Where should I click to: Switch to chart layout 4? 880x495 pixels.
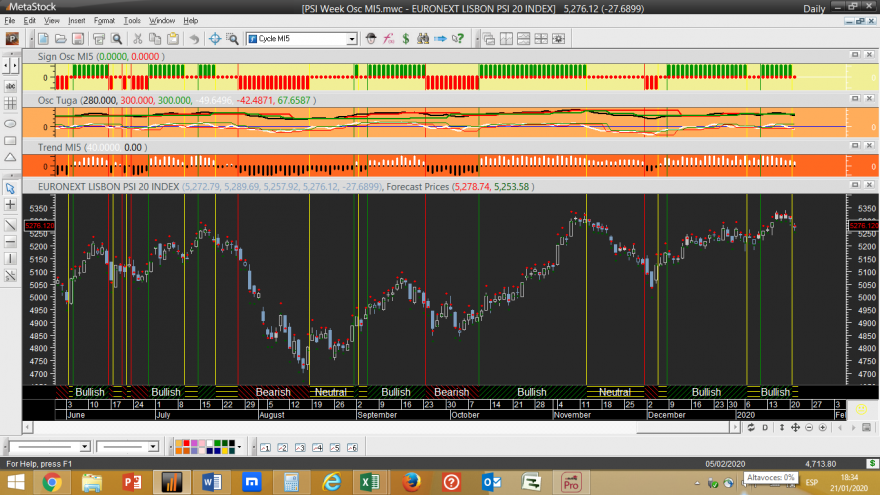point(318,447)
